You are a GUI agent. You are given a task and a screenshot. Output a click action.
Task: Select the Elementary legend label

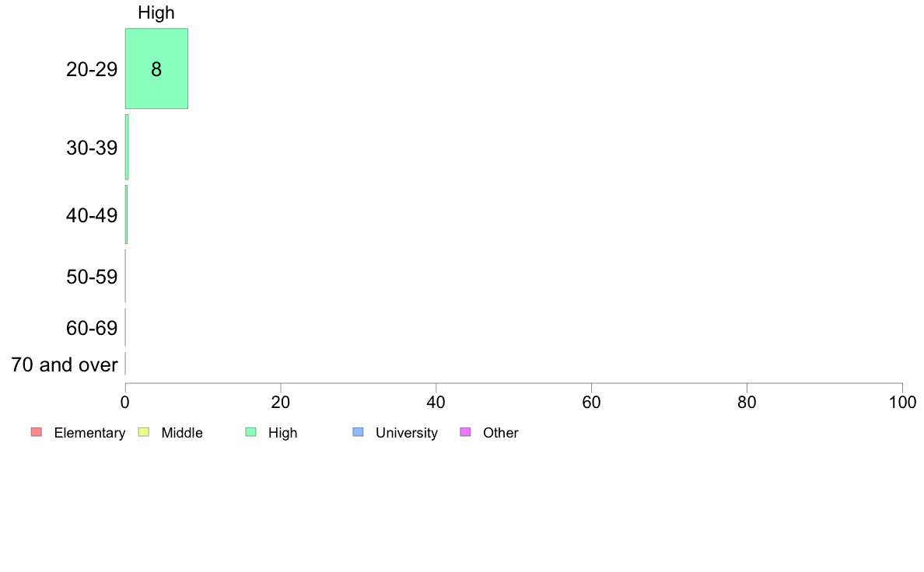coord(89,433)
